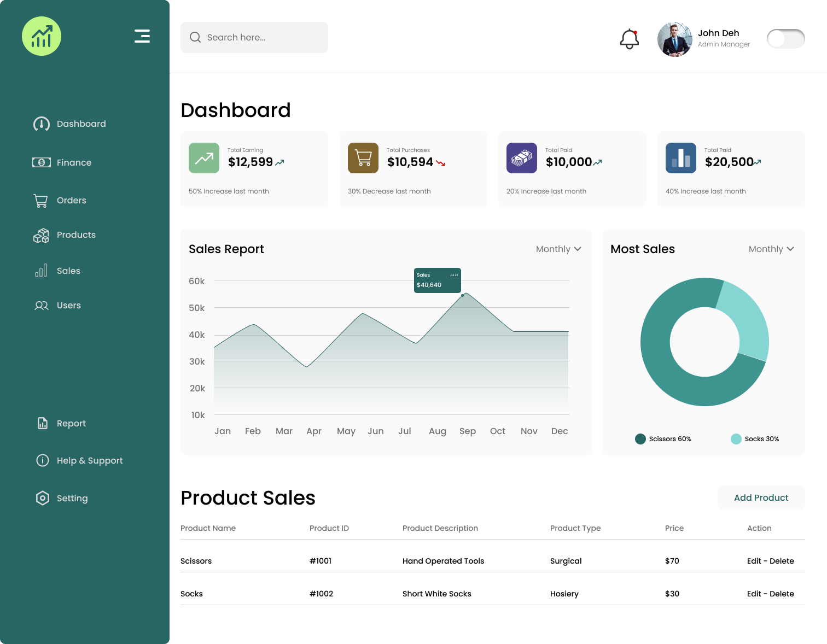Toggle the switch beside John Deh's profile

[x=785, y=39]
